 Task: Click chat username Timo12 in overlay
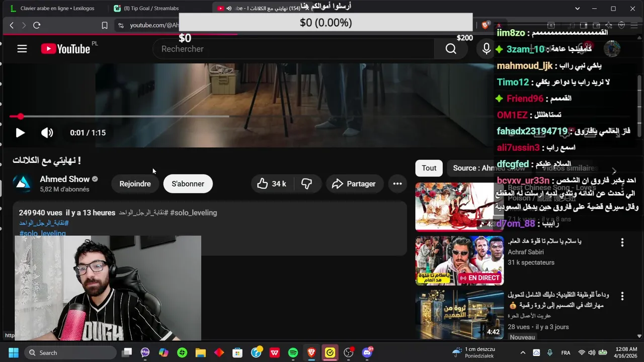click(513, 82)
